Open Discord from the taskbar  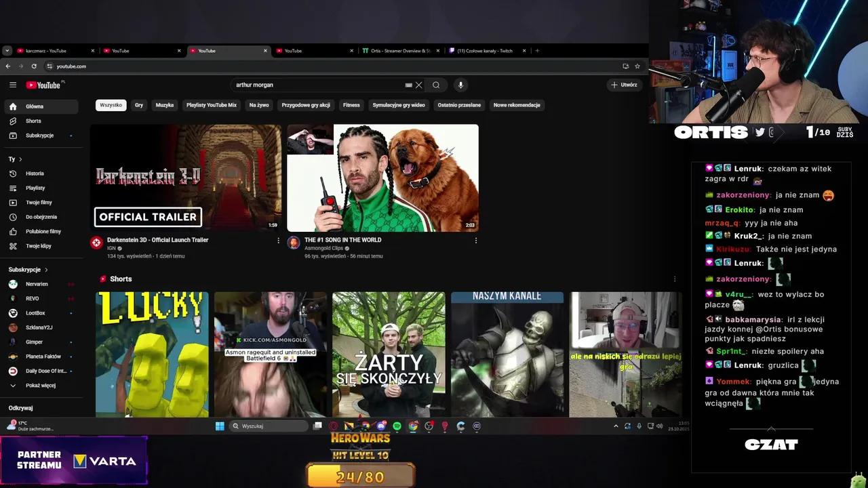381,426
